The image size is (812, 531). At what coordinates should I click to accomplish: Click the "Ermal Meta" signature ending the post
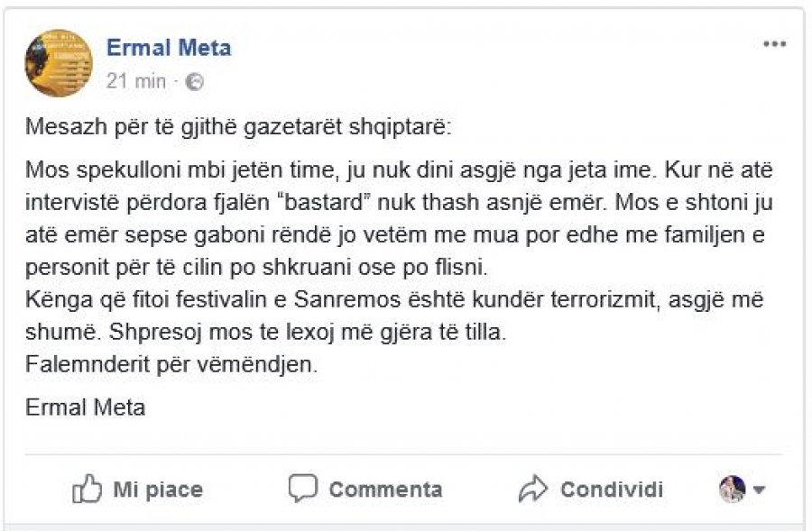[86, 407]
